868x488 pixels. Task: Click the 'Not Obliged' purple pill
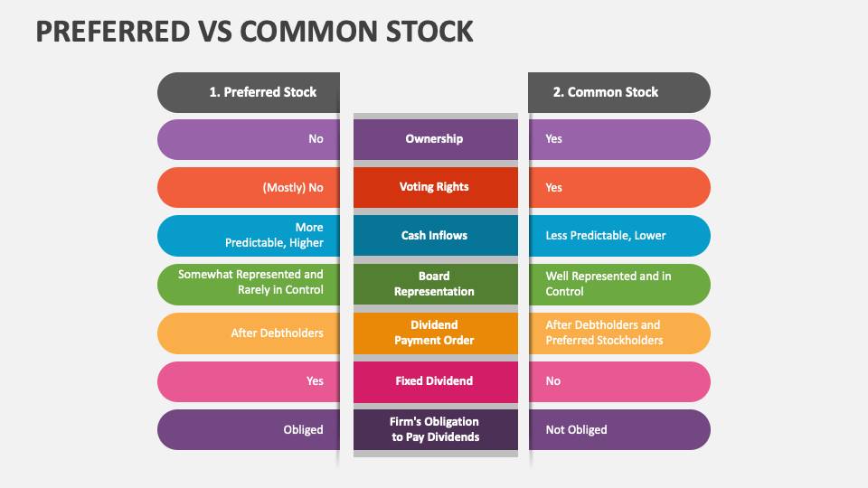tap(619, 430)
